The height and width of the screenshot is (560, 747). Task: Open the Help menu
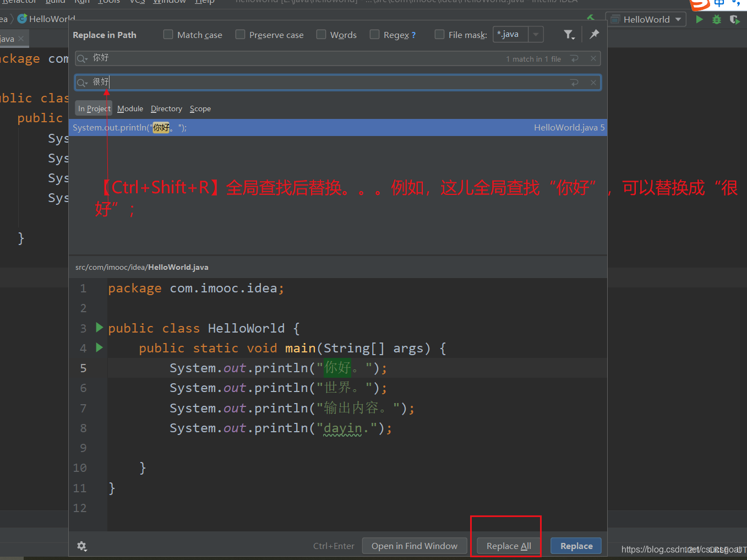(205, 2)
